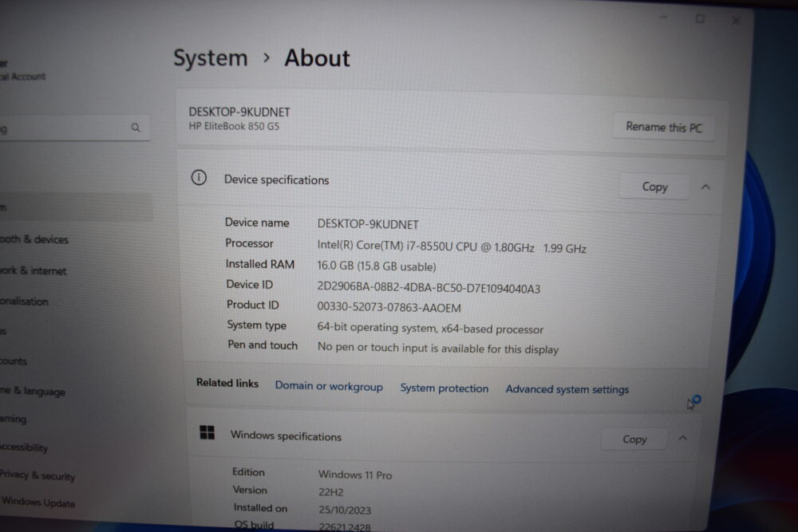This screenshot has height=532, width=798.
Task: Click the Installed RAM label
Action: (x=259, y=265)
